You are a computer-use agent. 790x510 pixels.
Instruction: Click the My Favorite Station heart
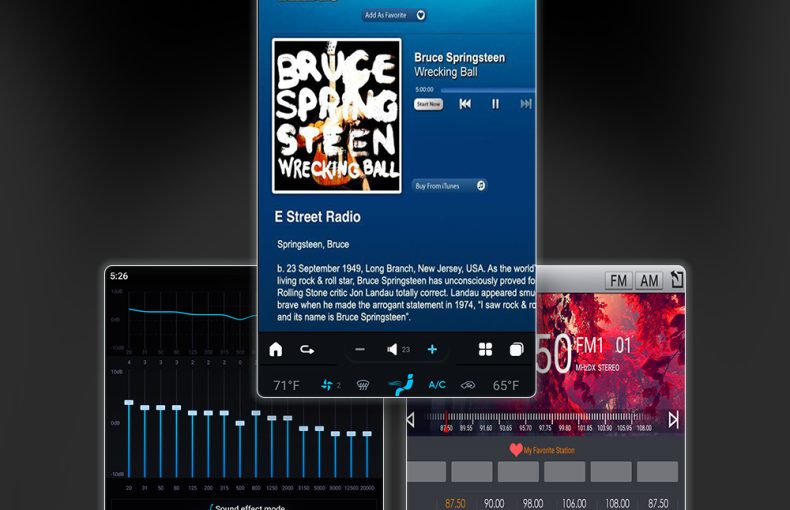(x=516, y=450)
